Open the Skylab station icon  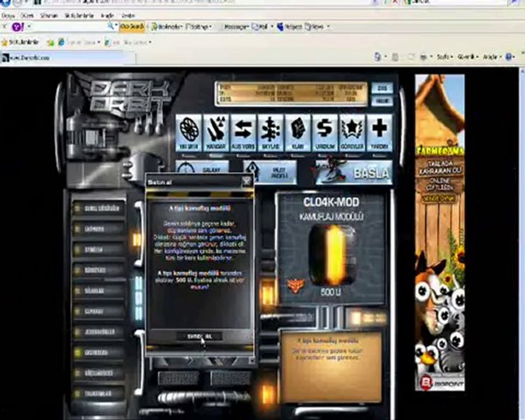point(270,132)
